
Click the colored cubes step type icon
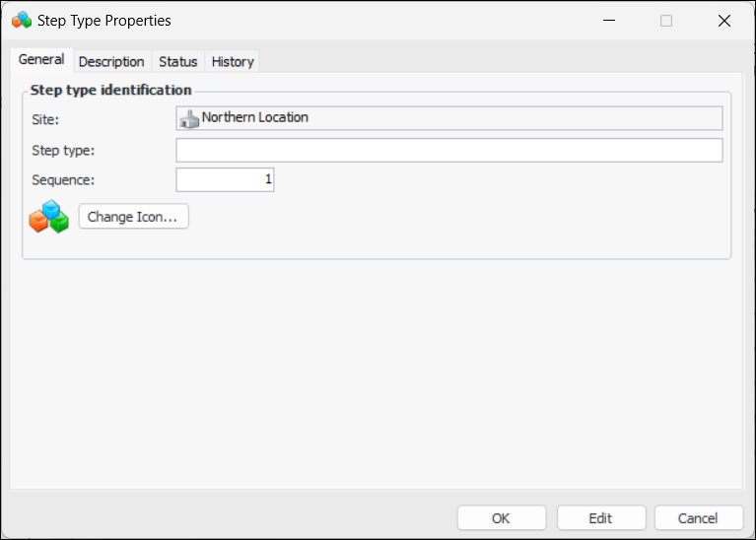tap(49, 217)
